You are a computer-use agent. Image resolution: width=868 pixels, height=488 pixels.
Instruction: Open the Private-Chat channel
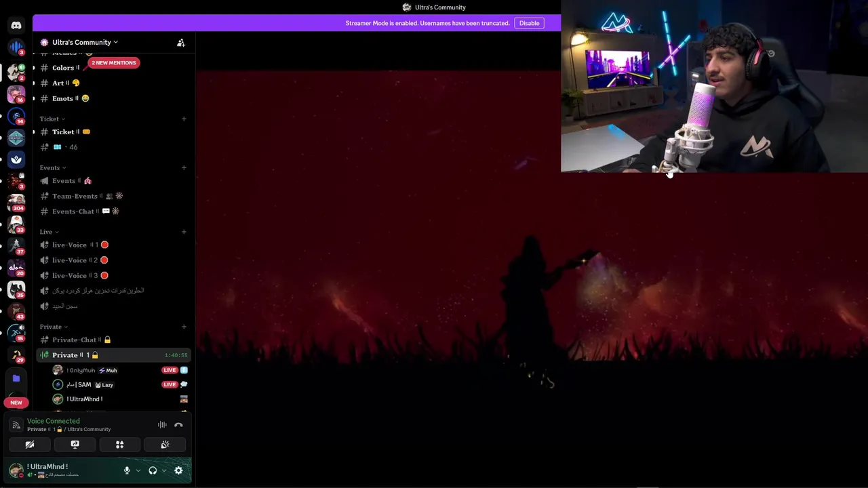(113, 340)
